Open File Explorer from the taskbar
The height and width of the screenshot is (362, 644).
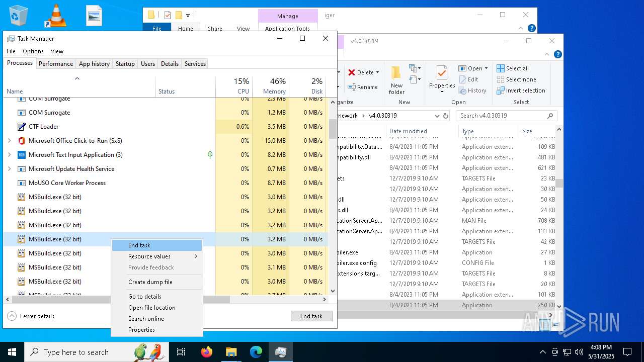tap(231, 352)
